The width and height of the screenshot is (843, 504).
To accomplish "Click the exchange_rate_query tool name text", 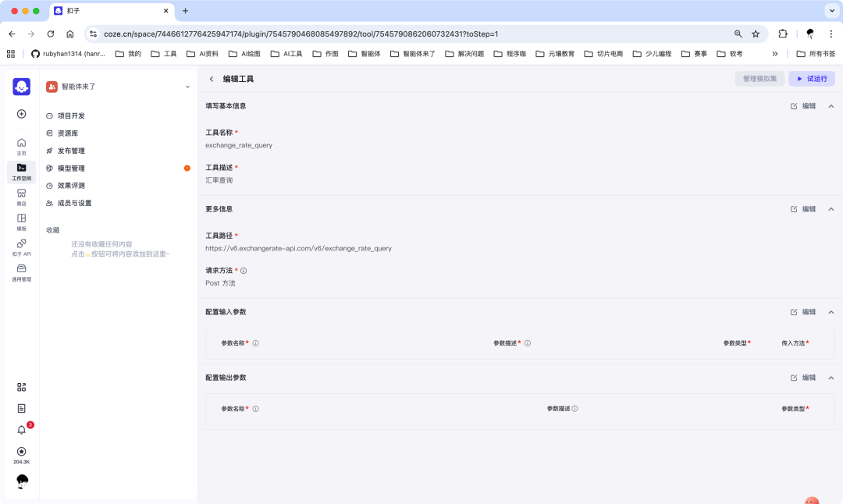I will (x=239, y=146).
